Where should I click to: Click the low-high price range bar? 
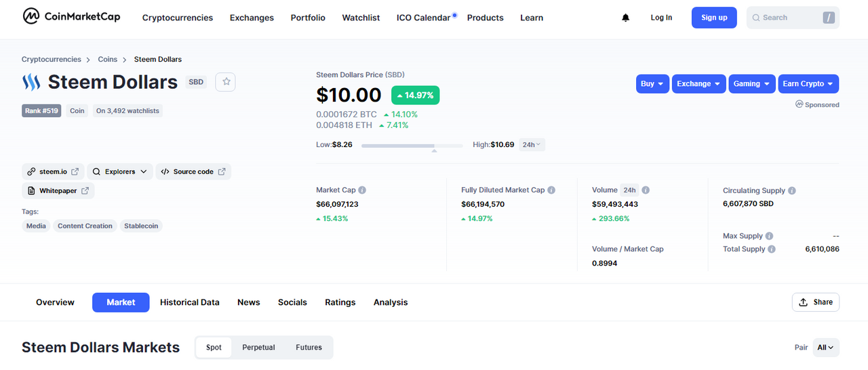[x=412, y=146]
